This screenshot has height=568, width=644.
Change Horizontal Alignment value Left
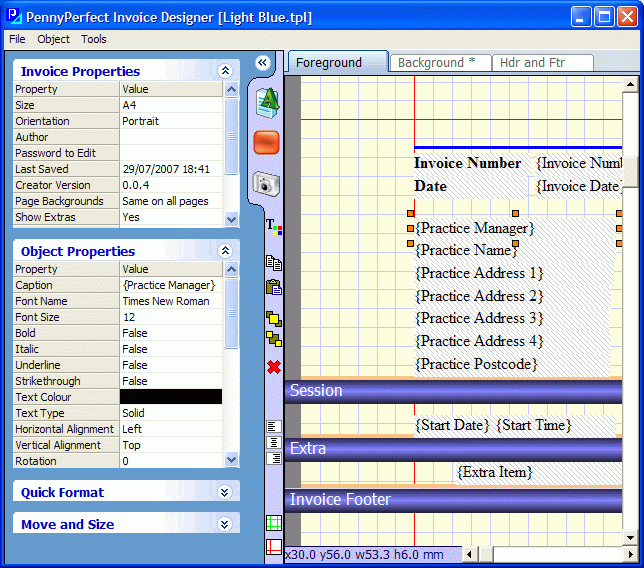(171, 429)
